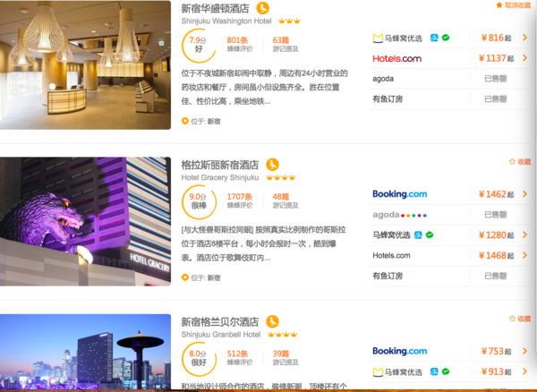Select Hotels.com ¥1468 row for Gracery

click(x=450, y=255)
